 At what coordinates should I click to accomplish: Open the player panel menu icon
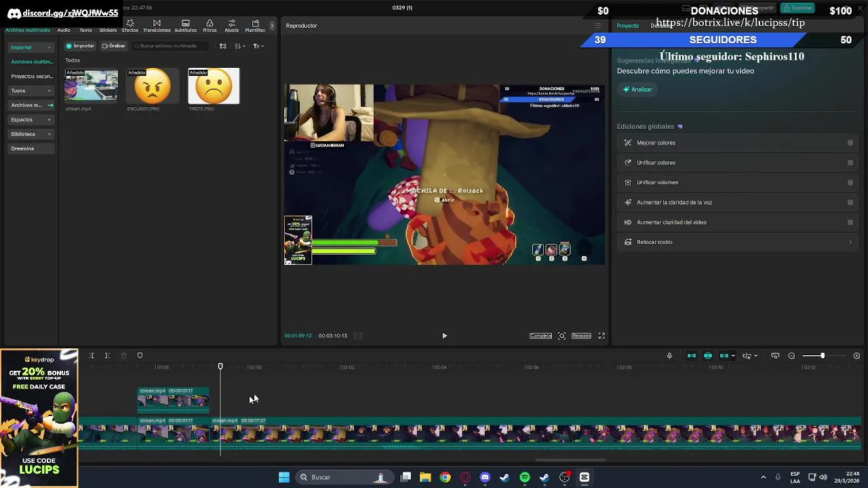597,26
